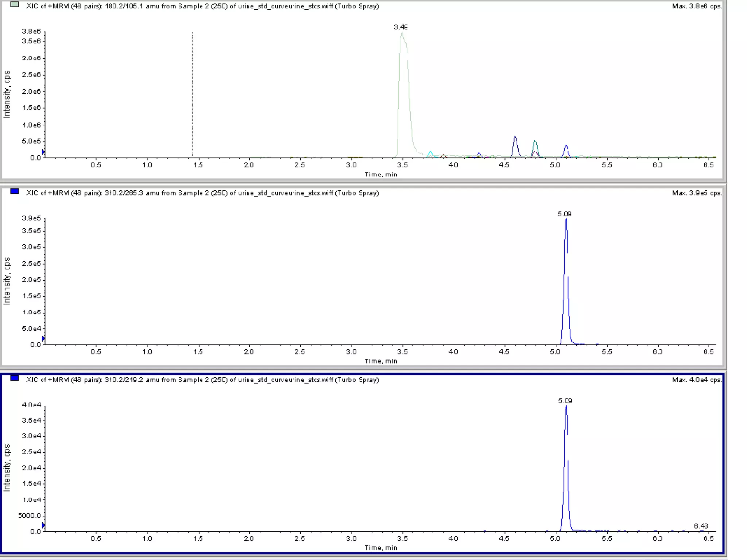Viewport: 747px width, 560px height.
Task: Click the blue threshold arrow on top chromatogram's y-axis
Action: (43, 152)
